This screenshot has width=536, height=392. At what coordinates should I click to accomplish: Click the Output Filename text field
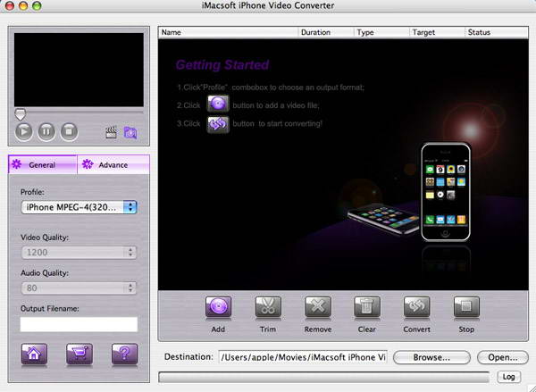pos(79,324)
